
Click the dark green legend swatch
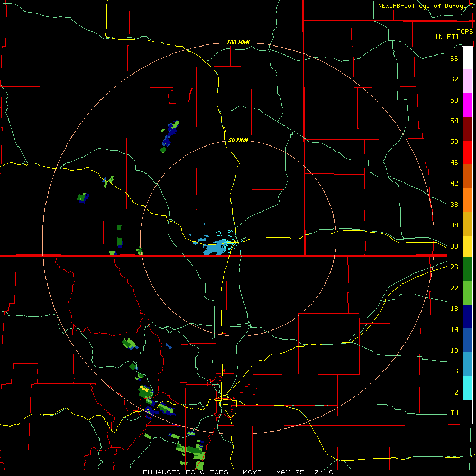point(467,269)
